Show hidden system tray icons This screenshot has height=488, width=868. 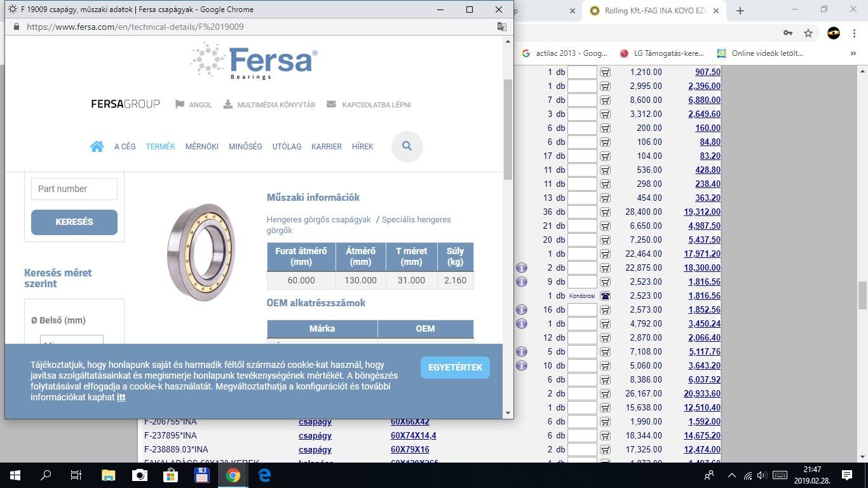pos(731,475)
